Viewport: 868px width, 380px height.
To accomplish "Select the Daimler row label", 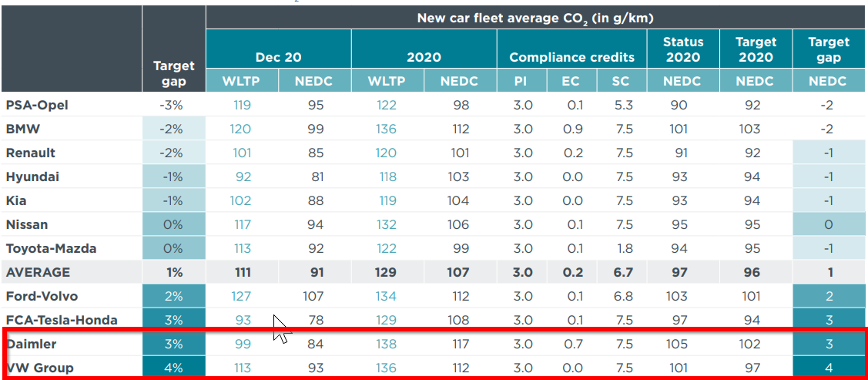I will (32, 344).
